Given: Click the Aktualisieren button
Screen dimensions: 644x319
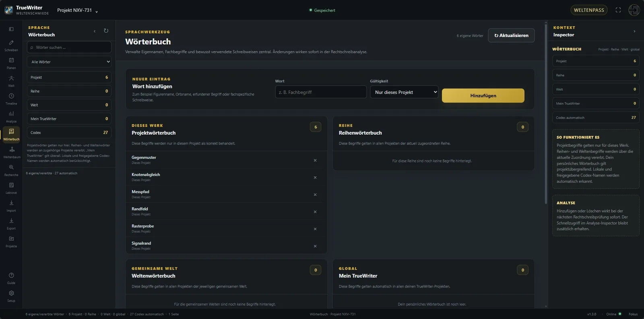Looking at the screenshot, I should pos(511,35).
